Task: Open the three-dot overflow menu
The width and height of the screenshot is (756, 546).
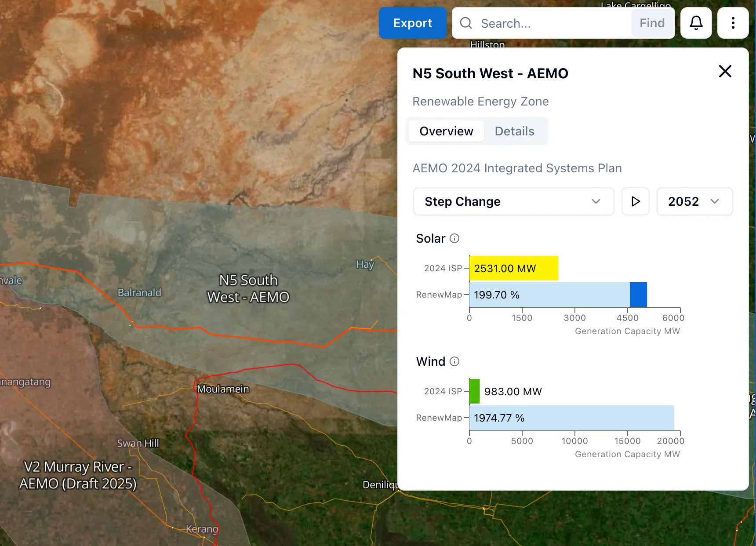Action: (733, 23)
